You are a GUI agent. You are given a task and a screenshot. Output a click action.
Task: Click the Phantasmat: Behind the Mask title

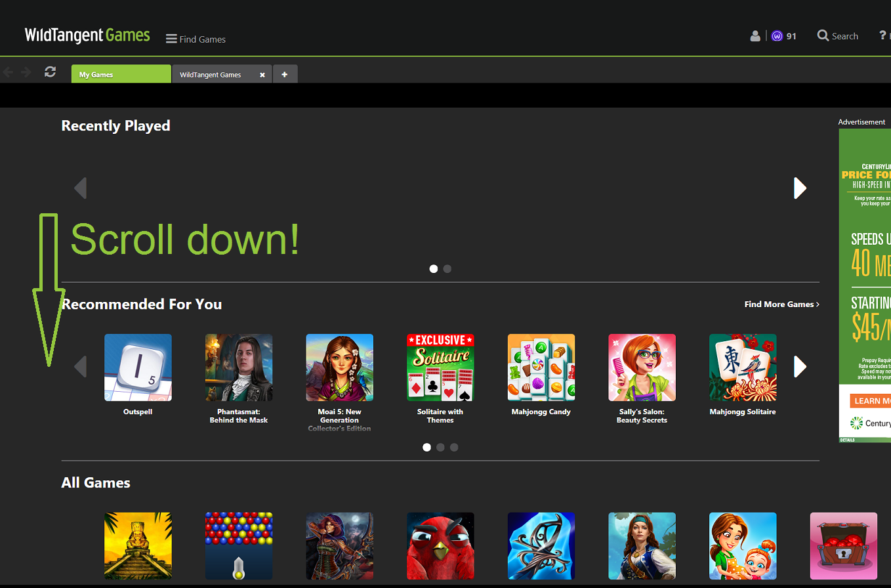click(239, 416)
